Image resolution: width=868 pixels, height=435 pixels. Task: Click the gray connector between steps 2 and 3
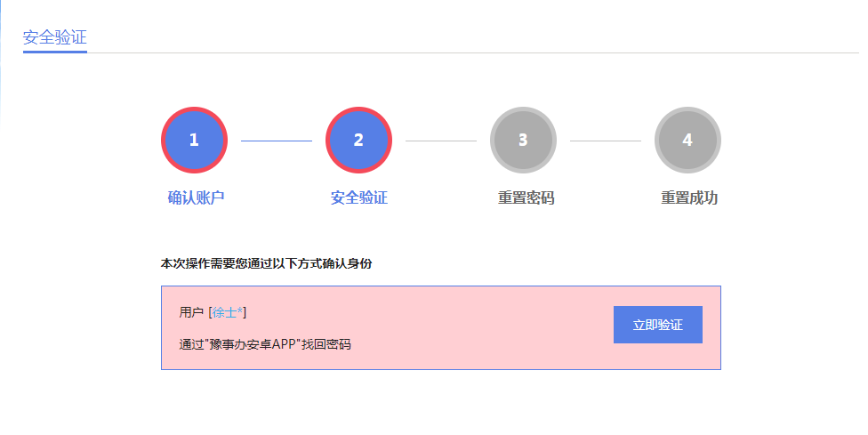pos(440,141)
